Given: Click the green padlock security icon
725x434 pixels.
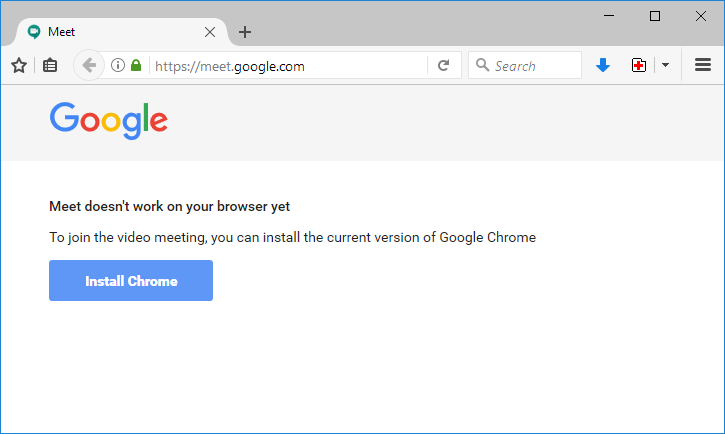Looking at the screenshot, I should tap(136, 66).
